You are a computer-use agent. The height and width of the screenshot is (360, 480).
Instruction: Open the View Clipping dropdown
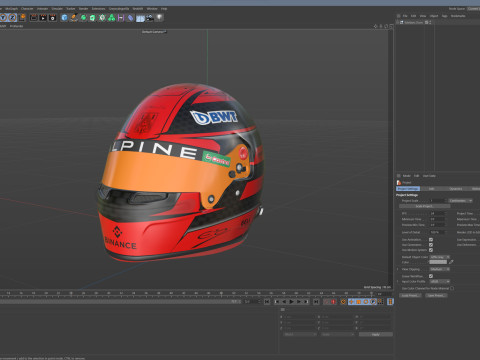click(x=440, y=269)
